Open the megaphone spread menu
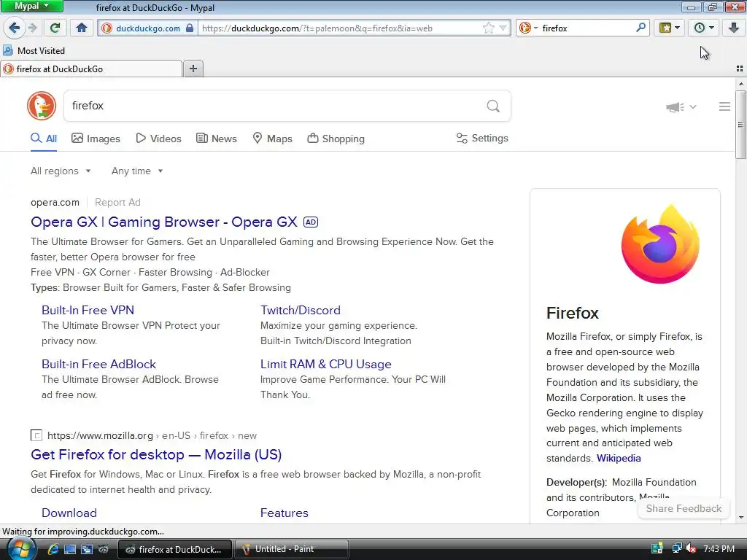 [x=681, y=107]
